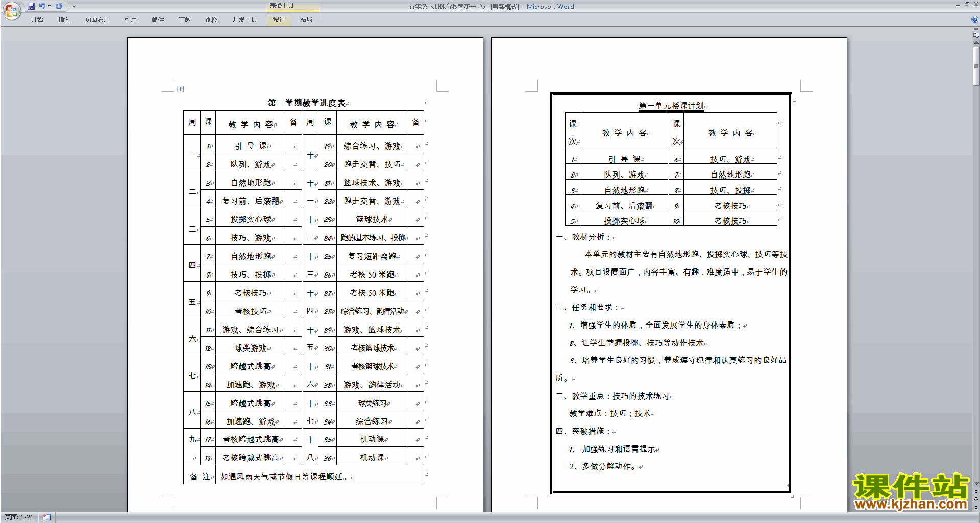Click the 页面: 1/21 status bar indicator
Viewport: 980px width, 523px height.
click(19, 517)
